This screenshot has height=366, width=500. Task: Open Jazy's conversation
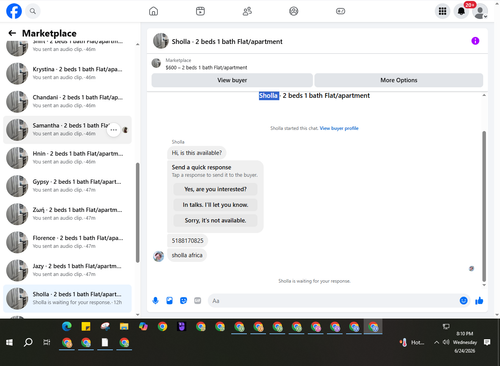(x=67, y=270)
